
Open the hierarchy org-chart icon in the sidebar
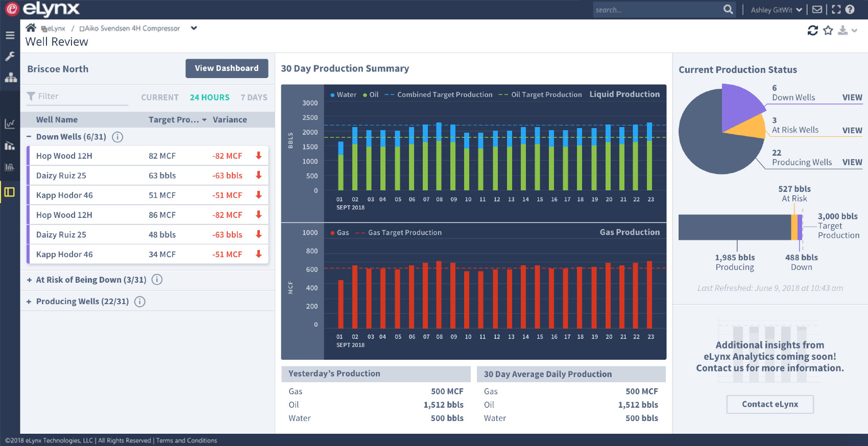click(x=11, y=78)
